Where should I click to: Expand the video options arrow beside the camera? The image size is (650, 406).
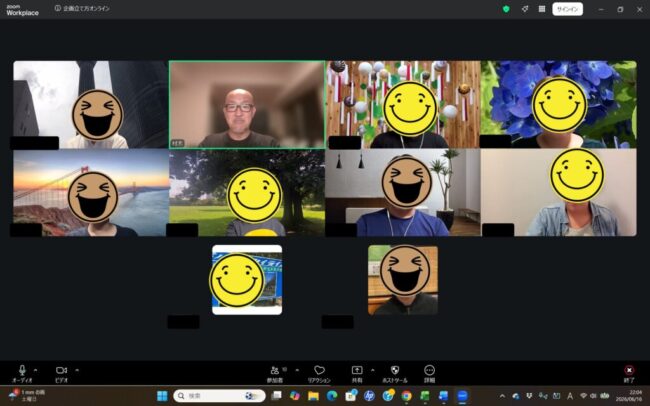77,370
